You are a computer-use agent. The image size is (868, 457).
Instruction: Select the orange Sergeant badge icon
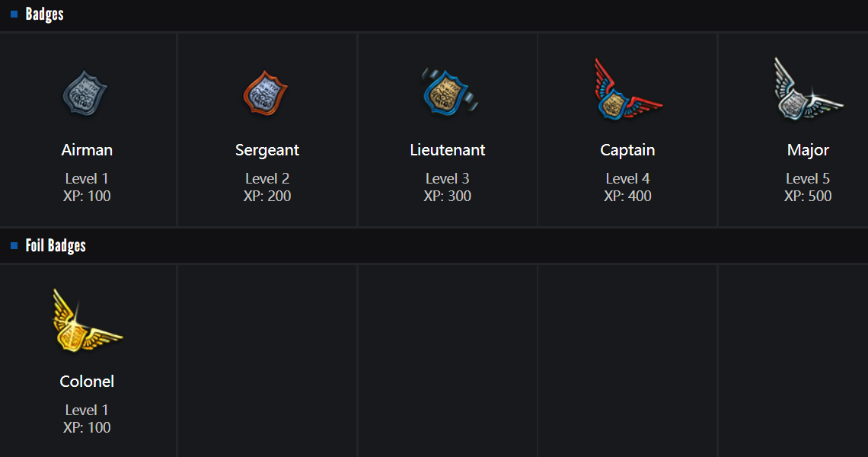coord(266,94)
